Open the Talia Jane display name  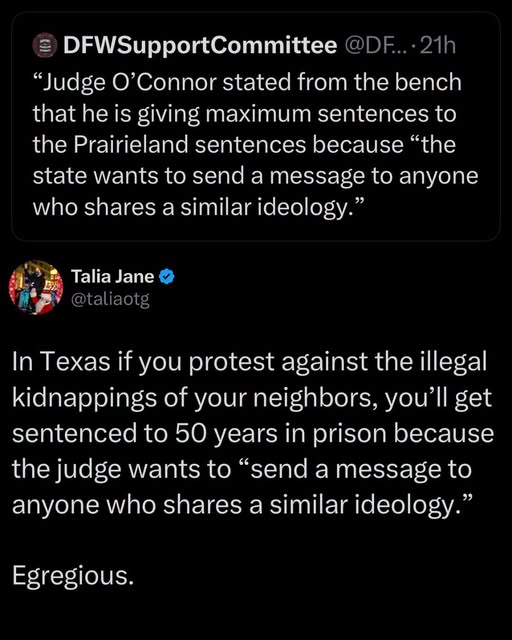[x=113, y=276]
